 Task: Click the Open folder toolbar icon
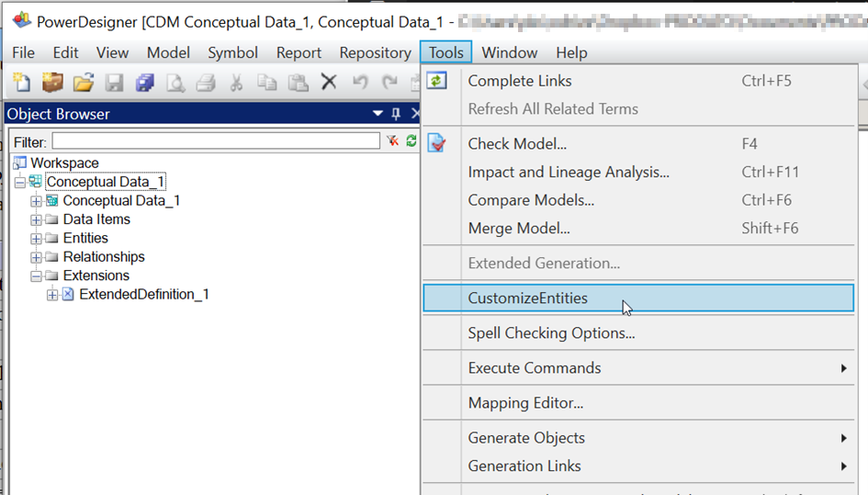[83, 83]
